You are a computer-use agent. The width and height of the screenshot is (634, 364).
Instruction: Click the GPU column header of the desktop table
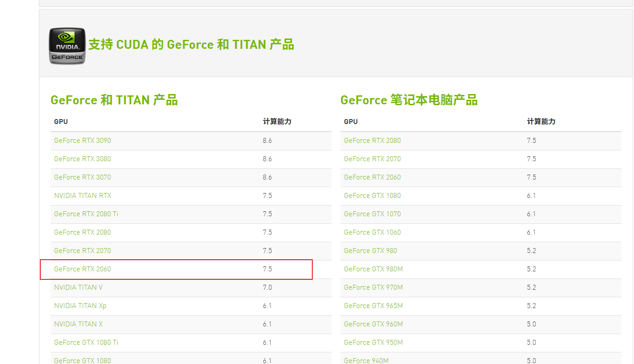tap(61, 122)
